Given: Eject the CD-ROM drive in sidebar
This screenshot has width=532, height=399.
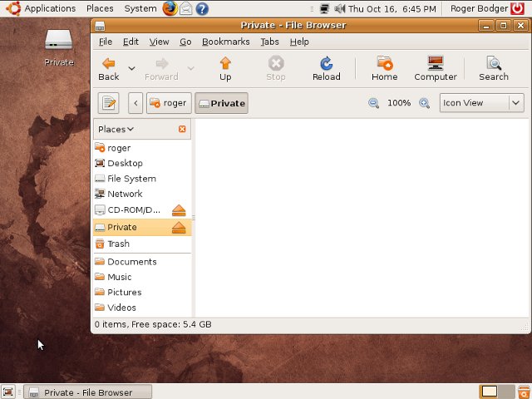Looking at the screenshot, I should click(x=179, y=210).
